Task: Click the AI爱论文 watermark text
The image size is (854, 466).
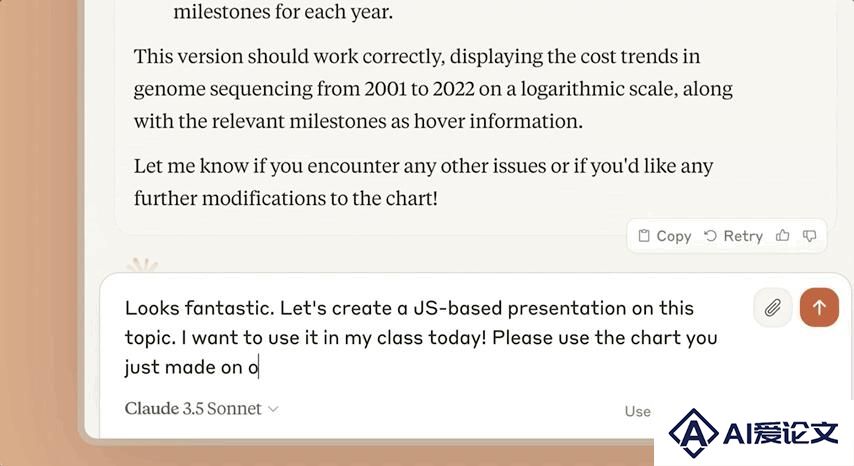Action: [x=780, y=433]
